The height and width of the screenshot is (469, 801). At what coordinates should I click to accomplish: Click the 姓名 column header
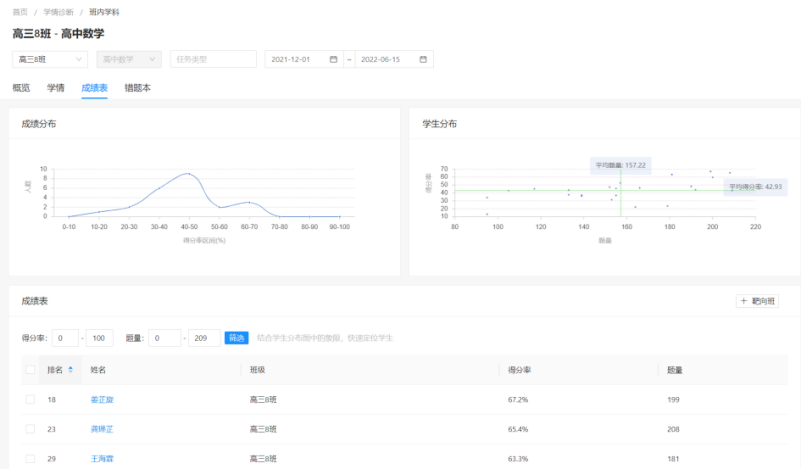pos(98,369)
